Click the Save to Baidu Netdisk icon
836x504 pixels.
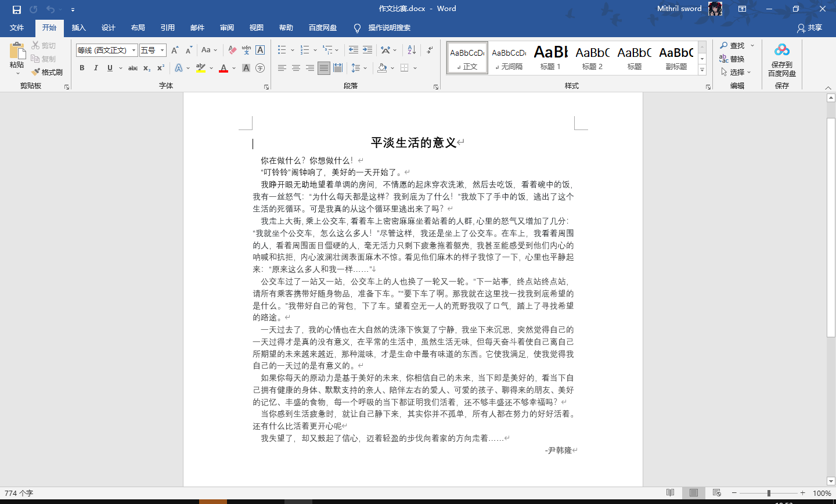point(782,51)
